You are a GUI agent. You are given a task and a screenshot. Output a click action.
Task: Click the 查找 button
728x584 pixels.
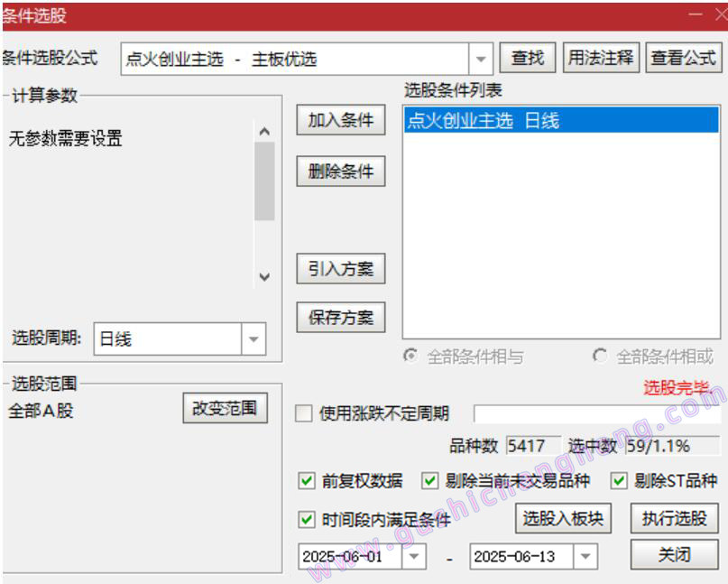[x=528, y=58]
